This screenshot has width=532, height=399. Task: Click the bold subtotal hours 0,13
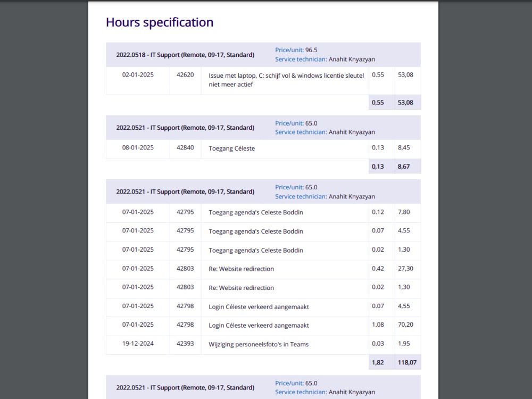(378, 167)
